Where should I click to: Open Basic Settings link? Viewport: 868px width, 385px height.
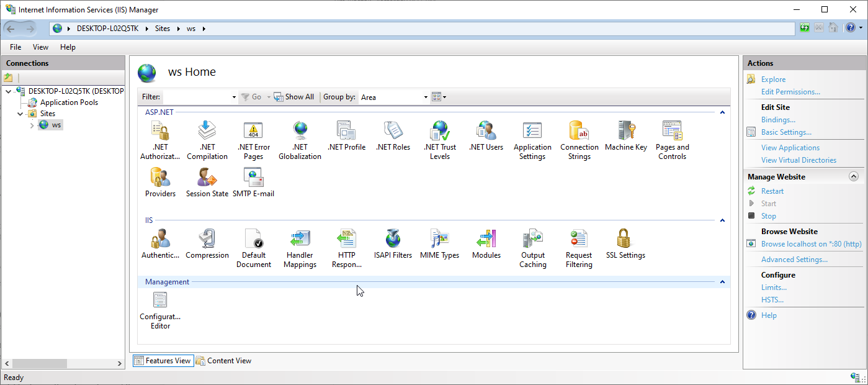(786, 132)
